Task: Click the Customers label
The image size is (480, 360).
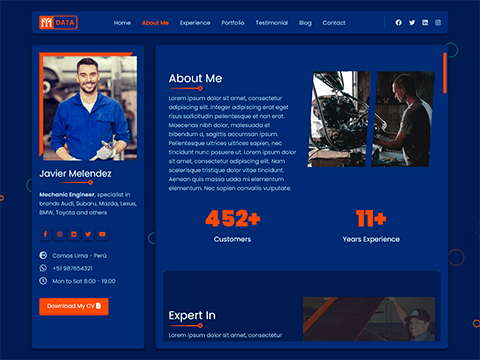Action: tap(232, 239)
